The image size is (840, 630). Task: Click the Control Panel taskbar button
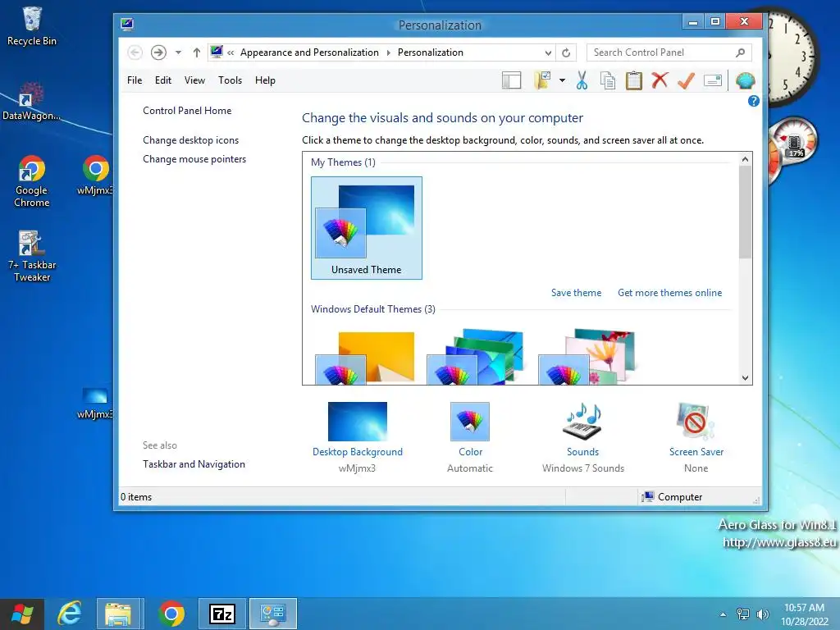click(x=273, y=614)
